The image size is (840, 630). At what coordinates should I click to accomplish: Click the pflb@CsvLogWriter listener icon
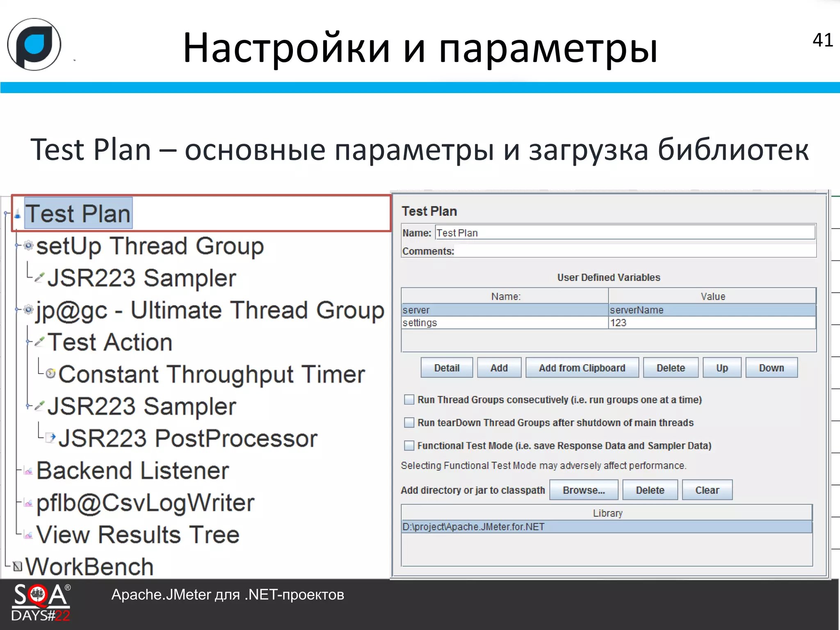pos(28,502)
